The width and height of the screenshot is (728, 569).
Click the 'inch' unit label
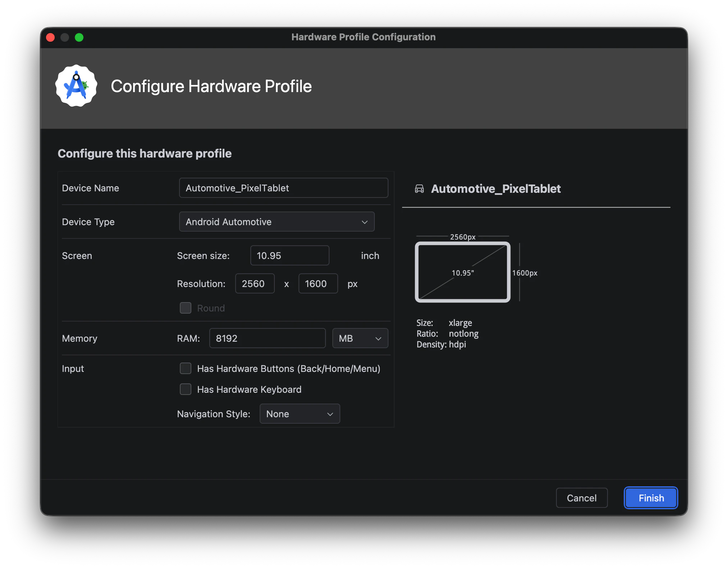point(370,256)
